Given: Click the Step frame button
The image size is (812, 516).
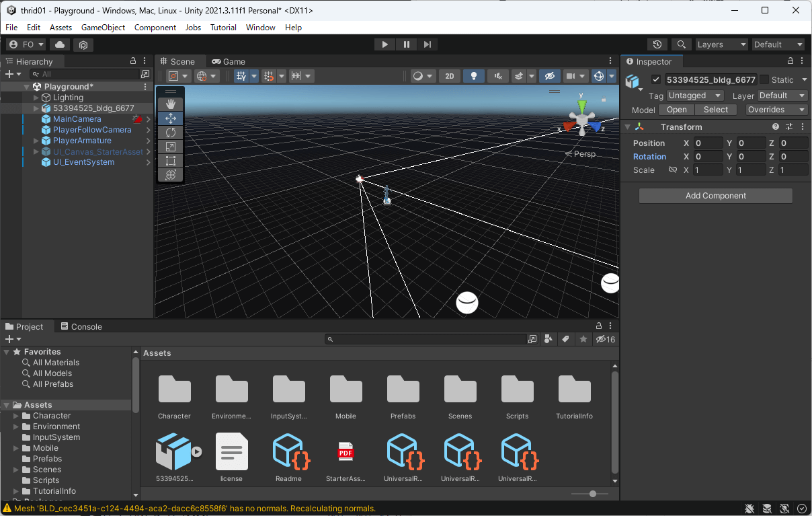Looking at the screenshot, I should [x=428, y=44].
